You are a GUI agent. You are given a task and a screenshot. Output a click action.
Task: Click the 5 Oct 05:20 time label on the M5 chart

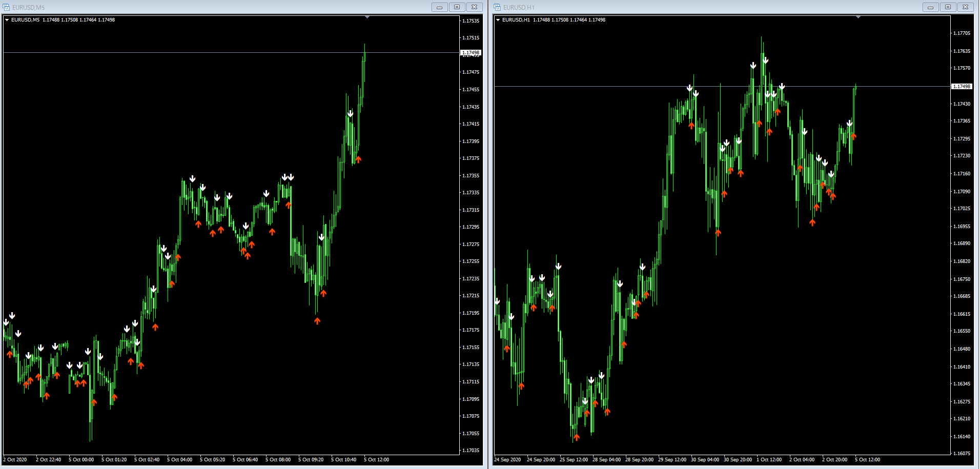[x=212, y=460]
